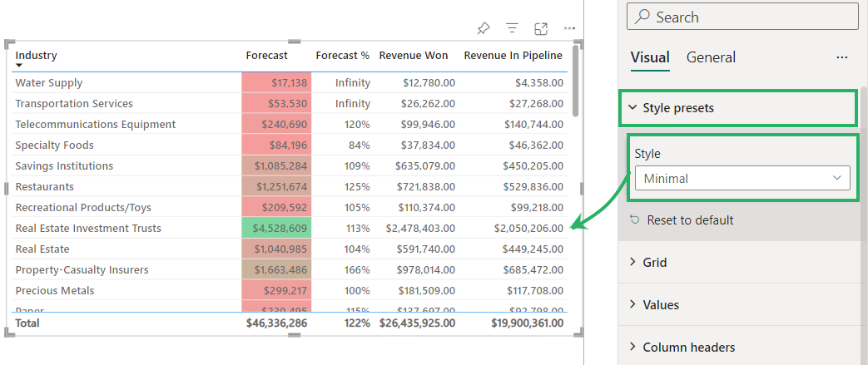
Task: Collapse the Style presets section
Action: (x=633, y=108)
